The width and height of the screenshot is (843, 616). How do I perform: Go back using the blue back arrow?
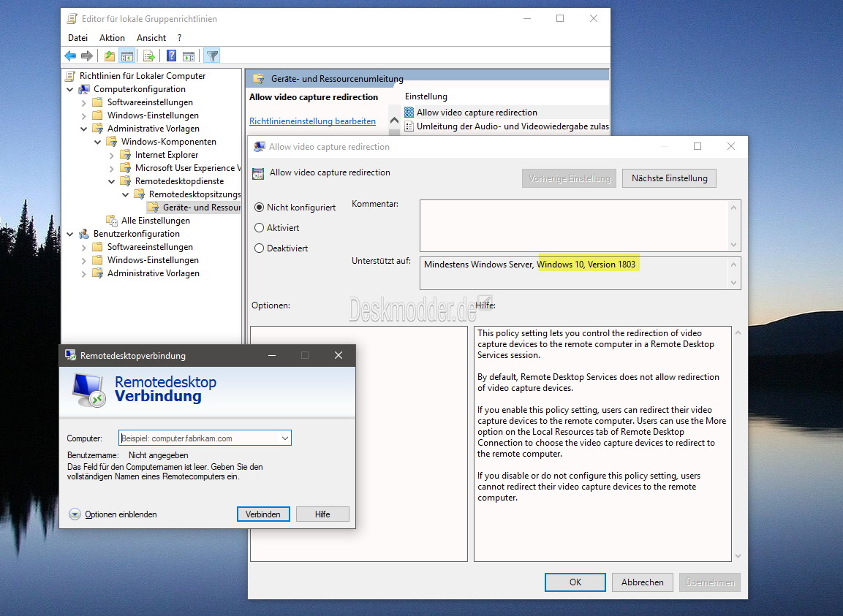pyautogui.click(x=70, y=56)
